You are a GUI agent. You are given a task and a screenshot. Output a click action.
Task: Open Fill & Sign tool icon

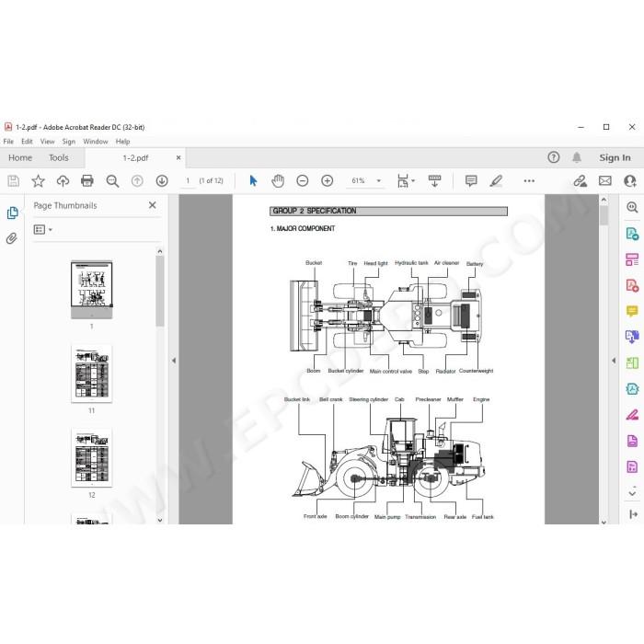632,415
